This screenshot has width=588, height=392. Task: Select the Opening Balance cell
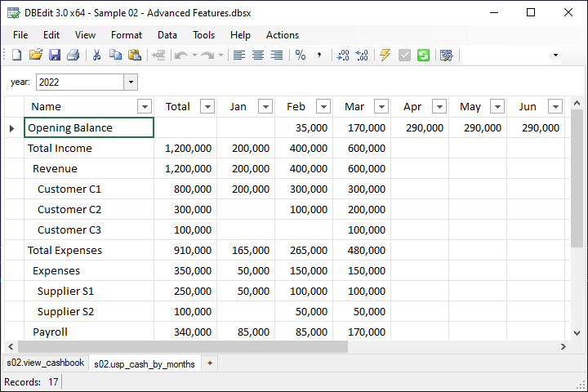click(89, 127)
